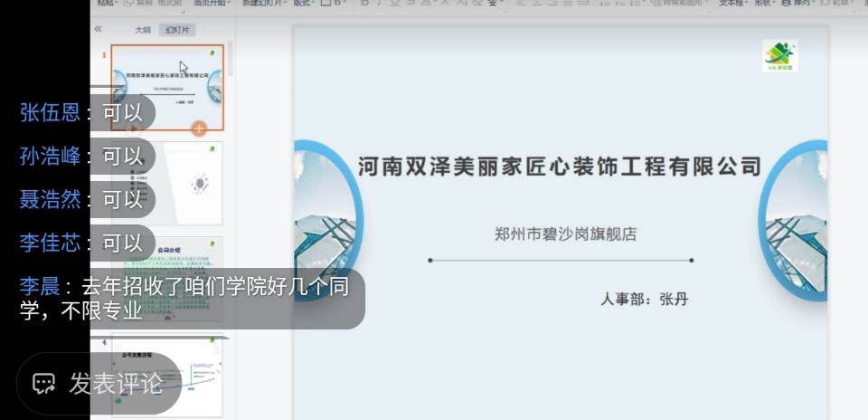Switch to the 大纲 outline tab
This screenshot has width=868, height=420.
coord(143,30)
